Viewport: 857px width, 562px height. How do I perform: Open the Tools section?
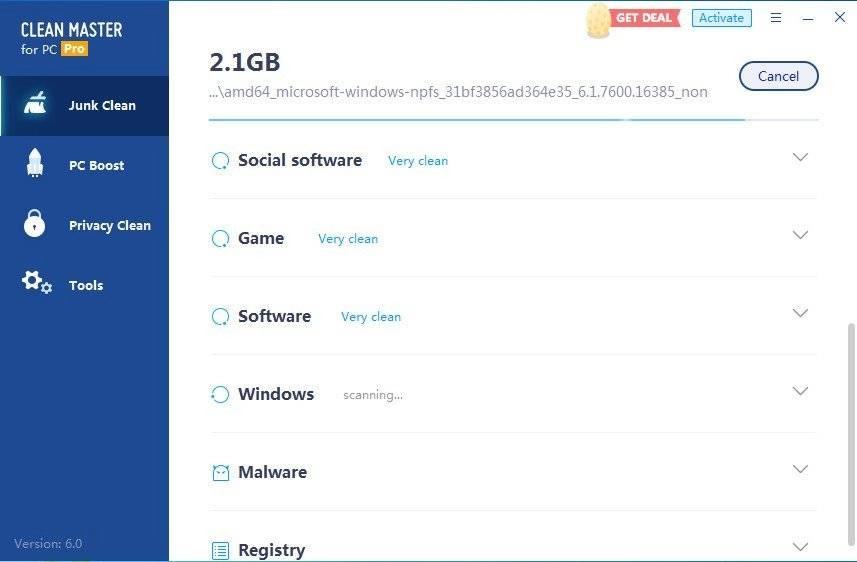(x=85, y=285)
